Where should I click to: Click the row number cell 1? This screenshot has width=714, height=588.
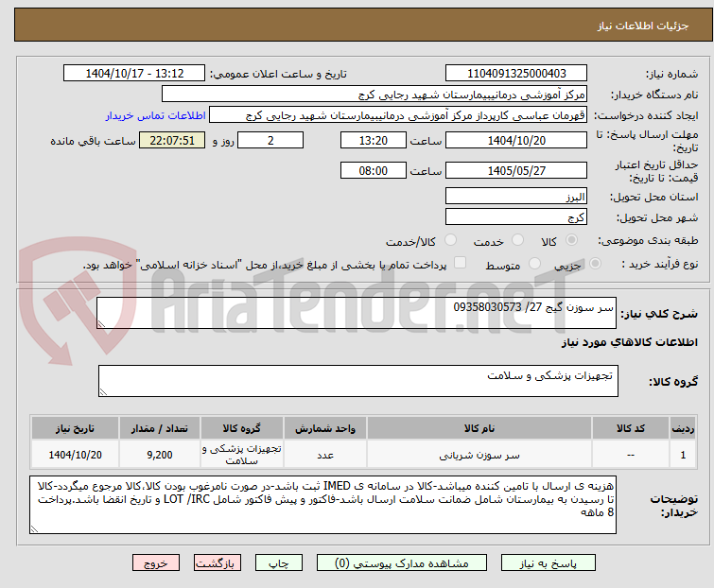[x=683, y=455]
